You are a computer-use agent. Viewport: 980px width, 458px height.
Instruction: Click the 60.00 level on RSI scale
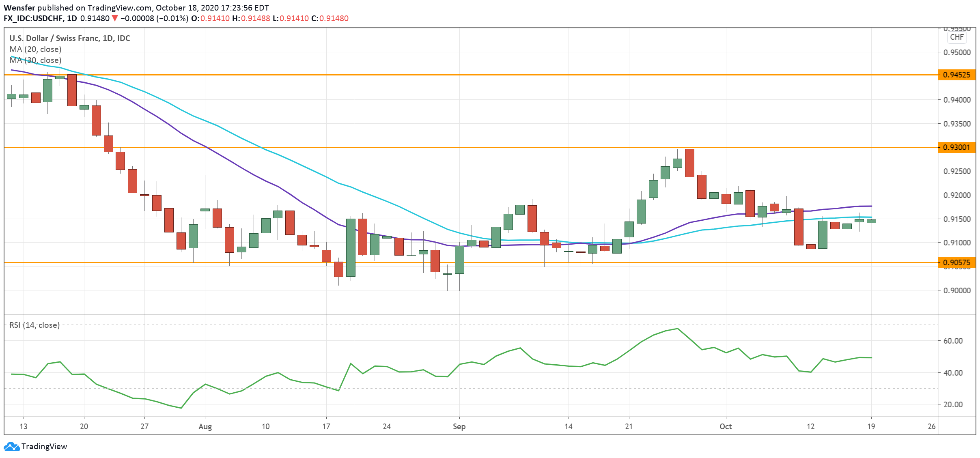click(953, 341)
